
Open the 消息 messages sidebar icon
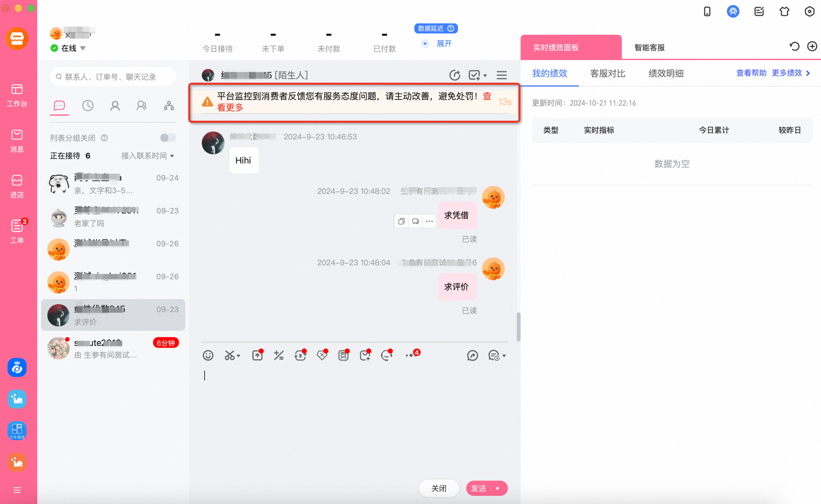[x=17, y=141]
